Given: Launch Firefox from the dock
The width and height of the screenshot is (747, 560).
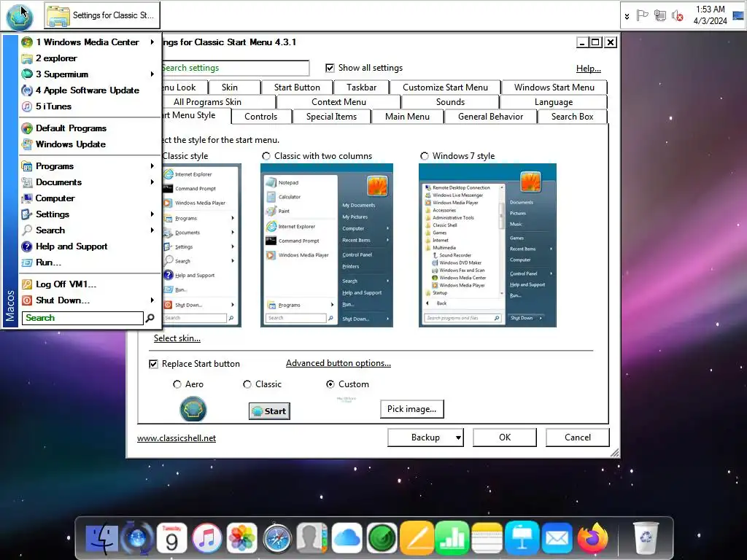Looking at the screenshot, I should [x=592, y=539].
